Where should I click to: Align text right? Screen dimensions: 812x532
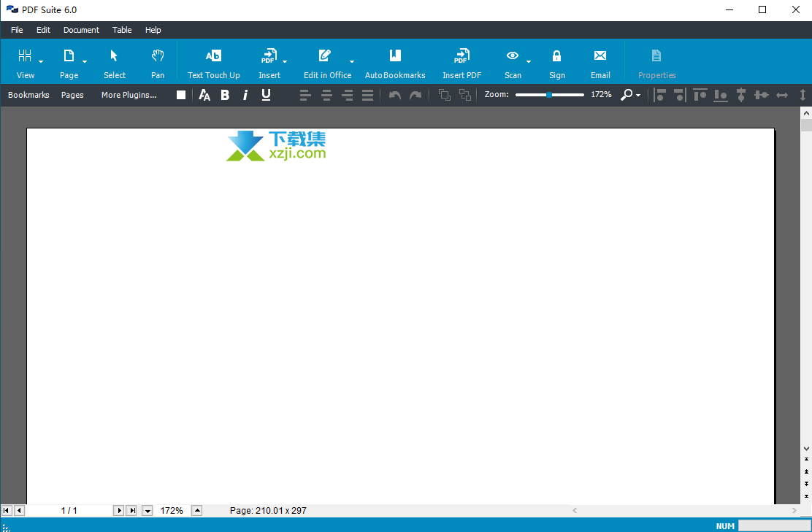(x=347, y=95)
